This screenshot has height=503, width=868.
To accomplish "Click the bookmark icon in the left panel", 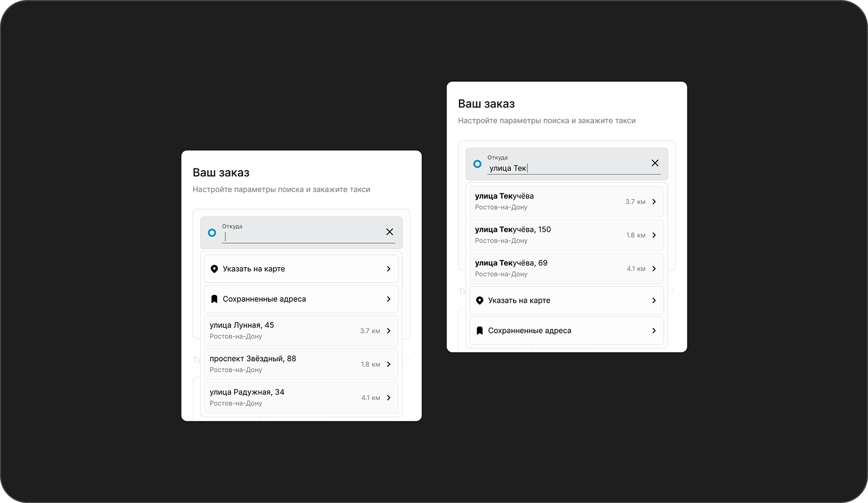I will (214, 299).
